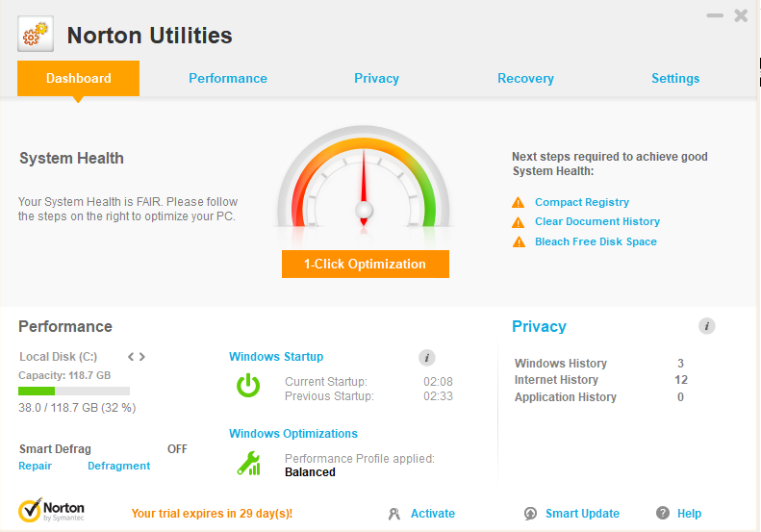Start 1-Click Optimization
This screenshot has width=761, height=532.
(x=365, y=264)
